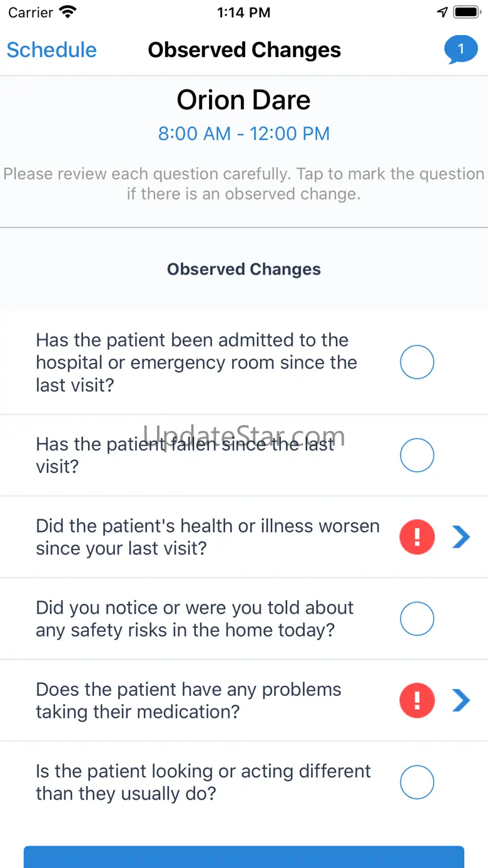
Task: Mark safety risks question as observed
Action: pos(417,619)
